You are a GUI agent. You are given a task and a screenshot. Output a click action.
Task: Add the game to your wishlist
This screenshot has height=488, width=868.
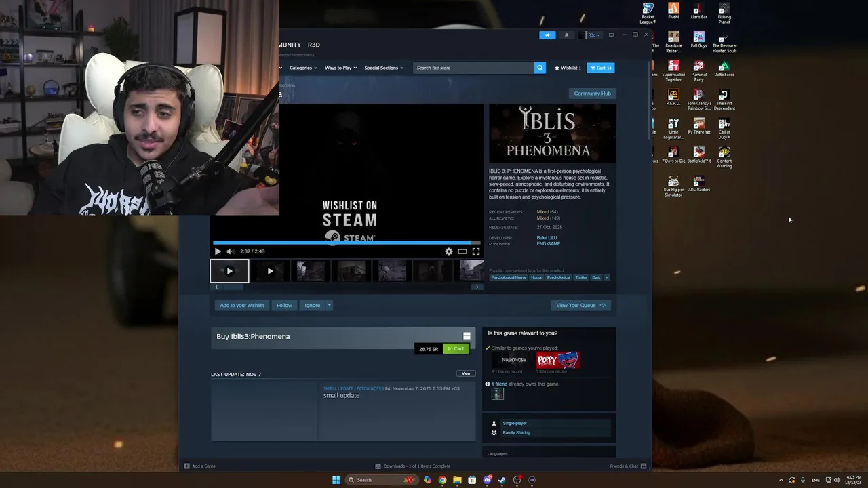click(x=242, y=305)
